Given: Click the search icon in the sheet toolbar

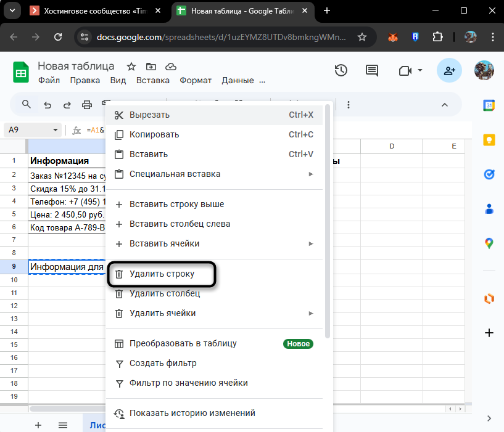Looking at the screenshot, I should click(x=26, y=105).
